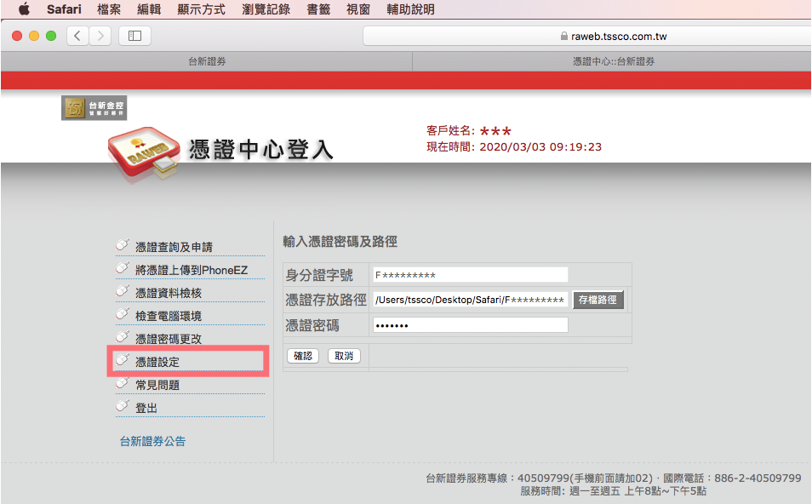
Task: Click the icon beside 常見問題
Action: click(123, 383)
